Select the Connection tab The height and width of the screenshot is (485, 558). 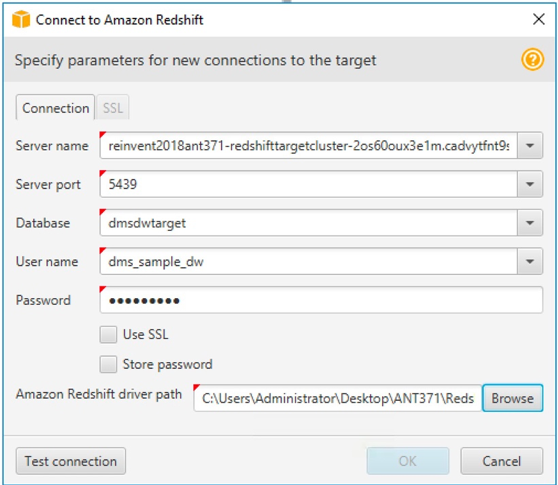tap(55, 108)
